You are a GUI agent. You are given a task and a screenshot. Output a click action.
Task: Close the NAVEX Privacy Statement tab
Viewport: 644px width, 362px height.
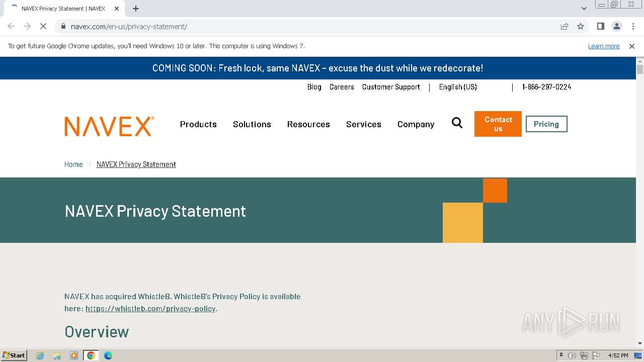tap(117, 9)
